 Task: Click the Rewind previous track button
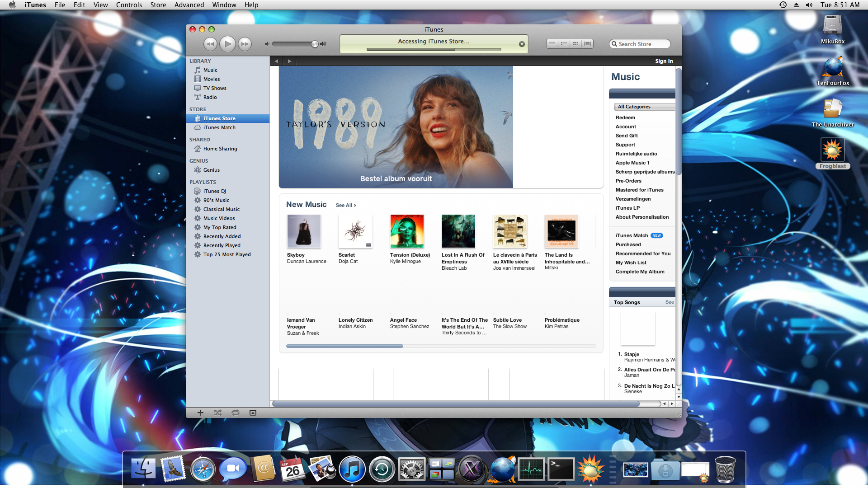(210, 44)
